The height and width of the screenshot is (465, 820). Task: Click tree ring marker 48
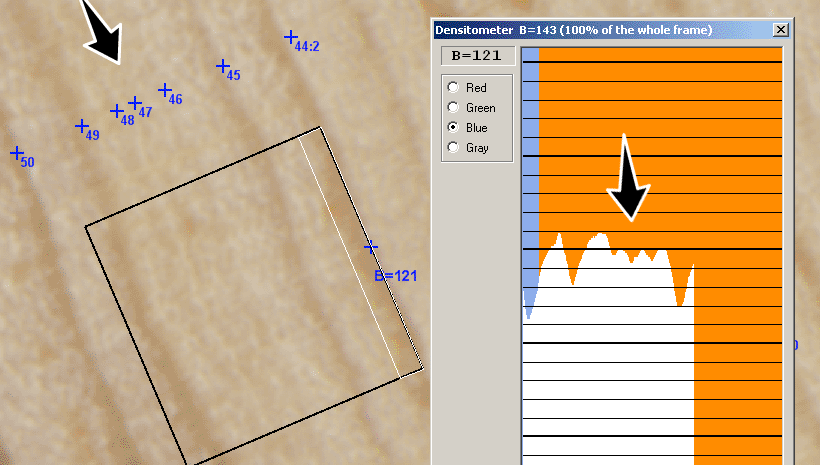pyautogui.click(x=117, y=111)
